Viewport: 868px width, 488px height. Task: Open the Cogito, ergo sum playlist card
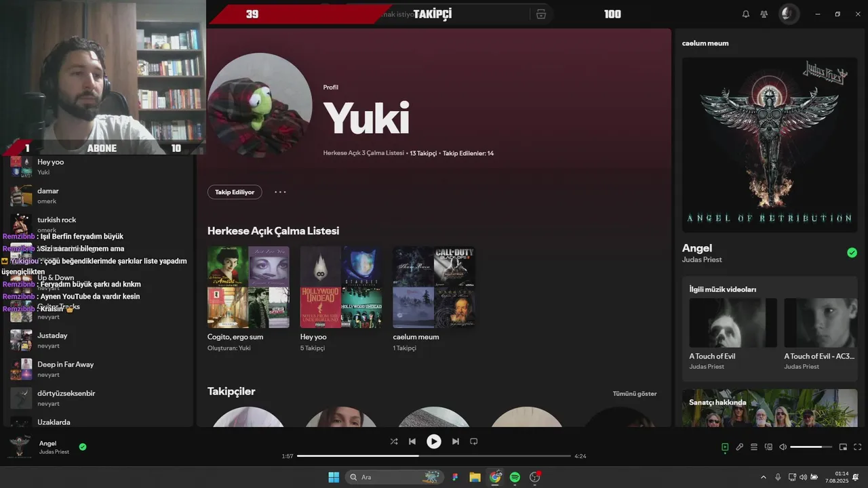(248, 299)
